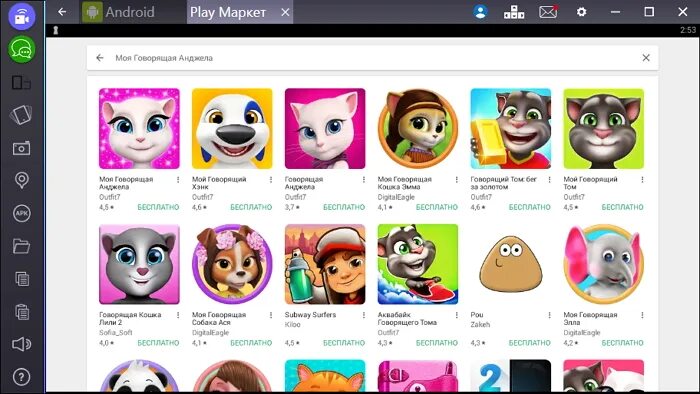Open the keyboard controls mapping icon
This screenshot has height=394, width=700.
click(514, 12)
